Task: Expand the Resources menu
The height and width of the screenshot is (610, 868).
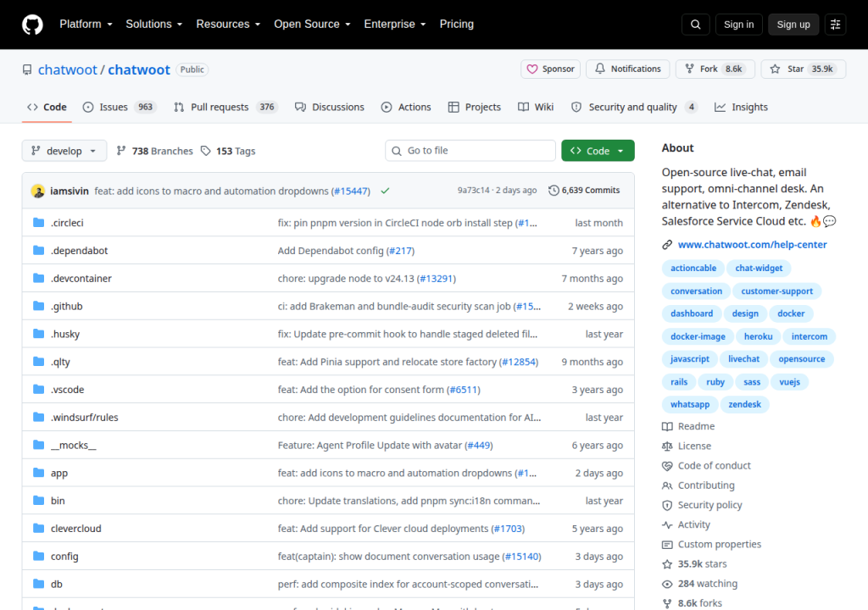Action: point(228,25)
